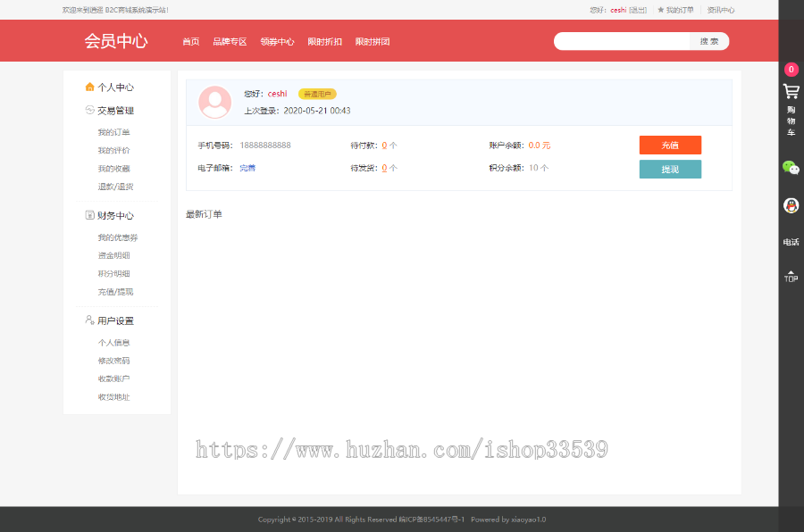The width and height of the screenshot is (804, 532).
Task: Expand the 财务中心 section
Action: [x=113, y=214]
